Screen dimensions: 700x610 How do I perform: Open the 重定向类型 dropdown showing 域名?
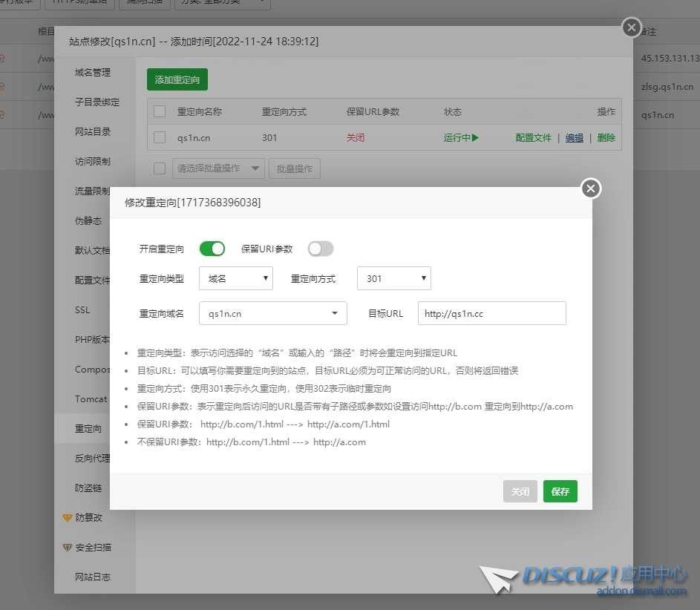click(x=235, y=278)
